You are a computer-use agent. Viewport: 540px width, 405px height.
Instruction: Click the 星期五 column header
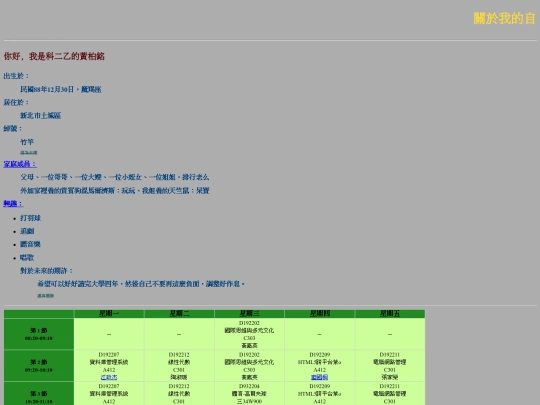[x=390, y=313]
